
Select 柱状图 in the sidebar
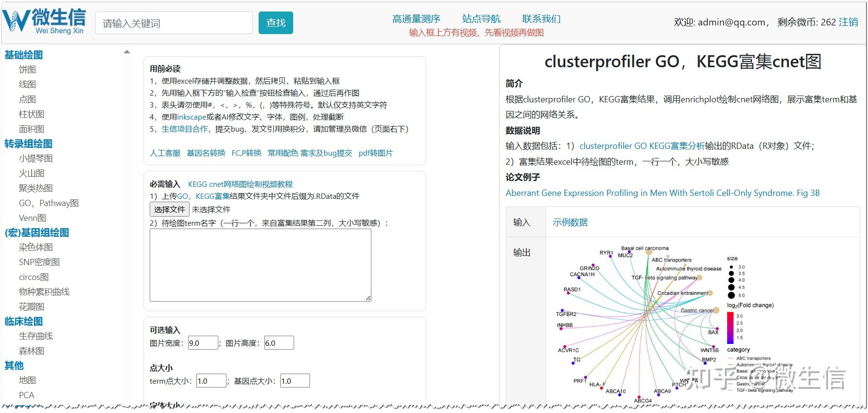[32, 114]
